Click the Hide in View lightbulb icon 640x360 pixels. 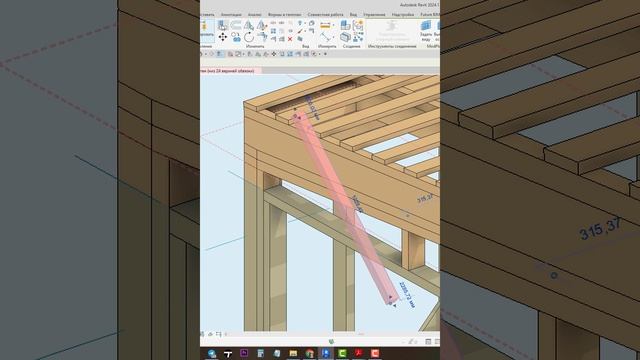point(300,23)
